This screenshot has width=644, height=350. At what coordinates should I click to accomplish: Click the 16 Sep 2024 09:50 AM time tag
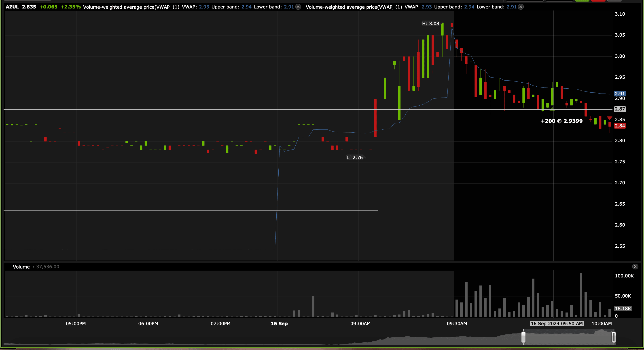(x=557, y=323)
